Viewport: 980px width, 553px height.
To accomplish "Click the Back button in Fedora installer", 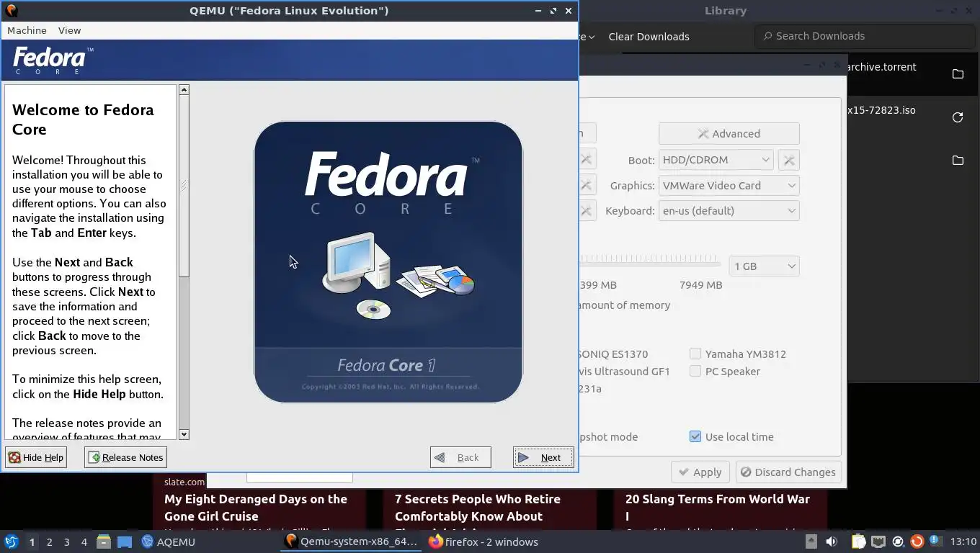I will [x=460, y=457].
